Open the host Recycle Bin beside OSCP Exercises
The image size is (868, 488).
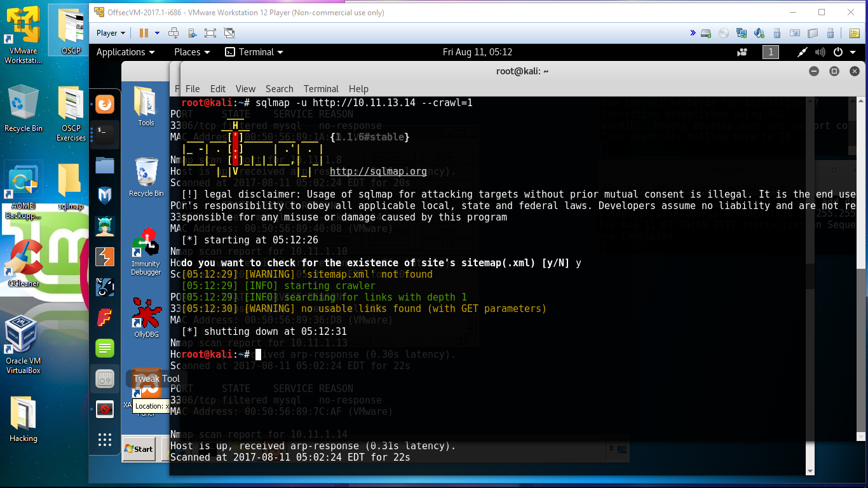click(24, 109)
